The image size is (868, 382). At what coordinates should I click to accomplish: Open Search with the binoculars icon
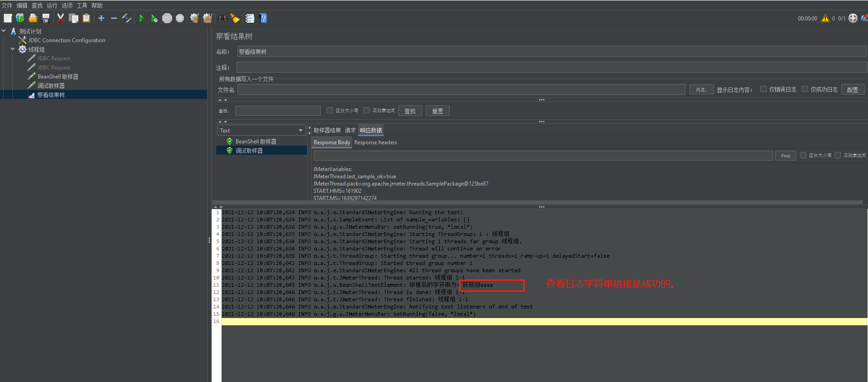click(223, 18)
